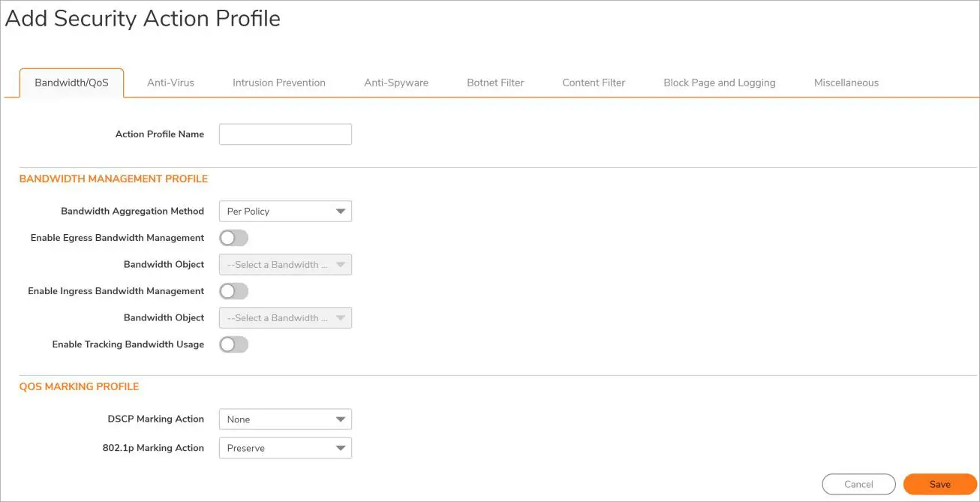Open the Bandwidth Aggregation Method dropdown
Image resolution: width=980 pixels, height=502 pixels.
click(x=285, y=212)
